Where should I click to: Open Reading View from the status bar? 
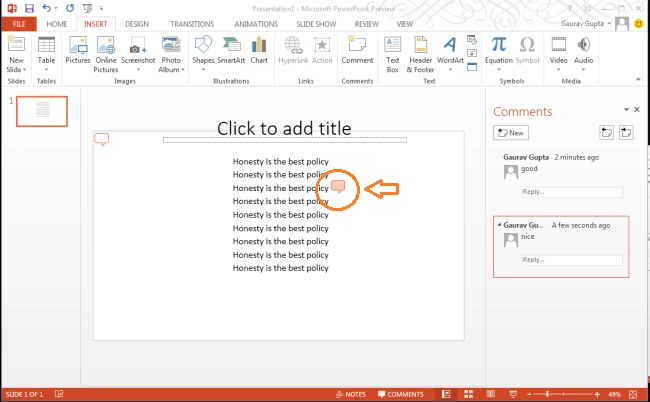(491, 394)
